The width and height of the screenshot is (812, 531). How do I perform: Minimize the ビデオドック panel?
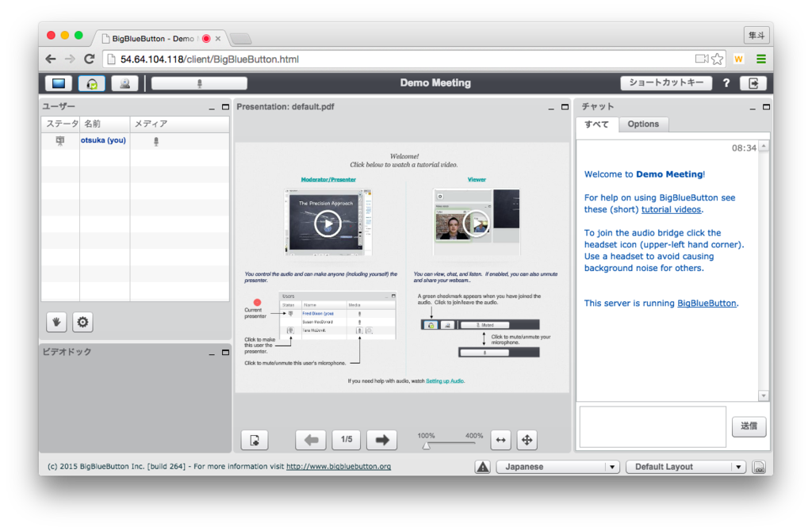(x=211, y=353)
